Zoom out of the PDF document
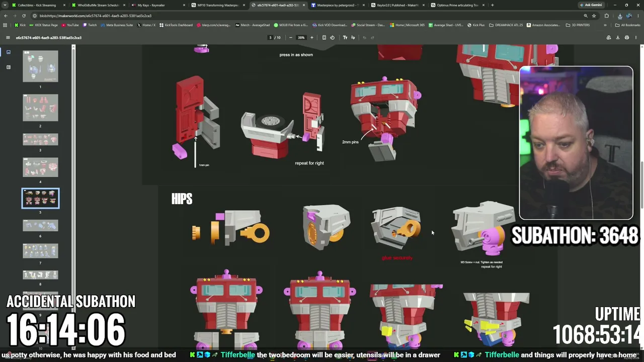 (x=290, y=38)
